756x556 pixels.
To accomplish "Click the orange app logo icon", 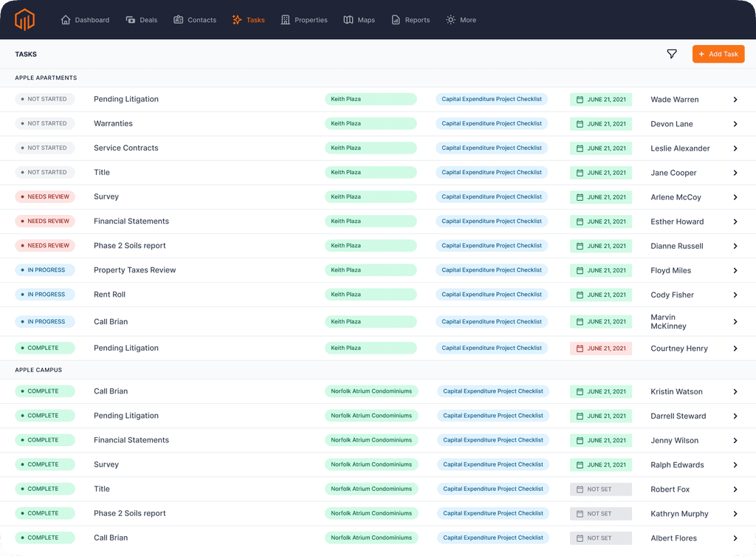I will [x=24, y=20].
